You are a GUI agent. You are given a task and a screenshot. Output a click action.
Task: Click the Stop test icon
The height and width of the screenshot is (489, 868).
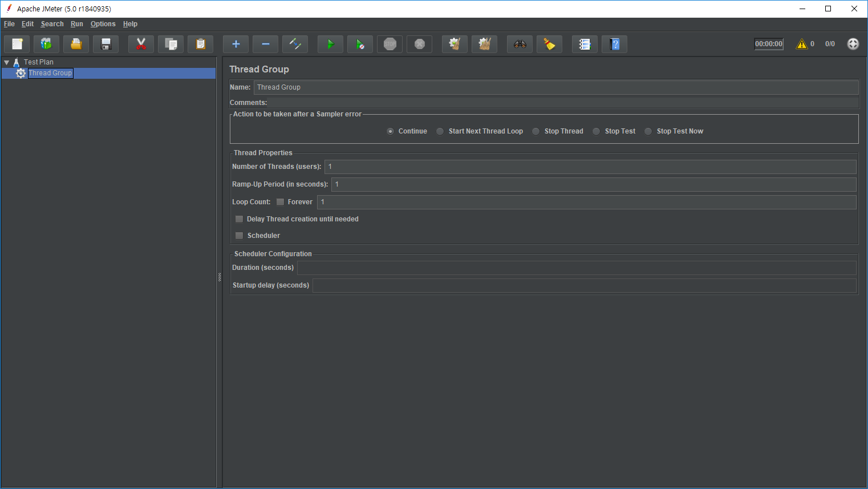tap(390, 44)
